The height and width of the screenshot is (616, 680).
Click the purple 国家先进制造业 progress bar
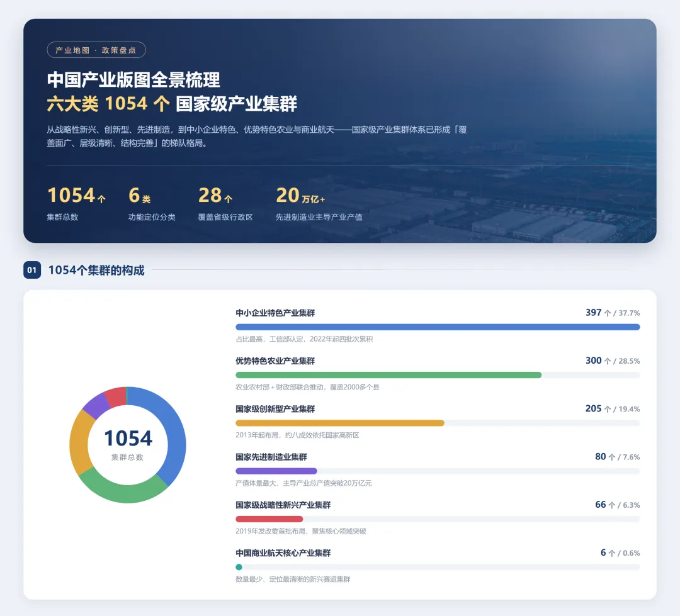click(x=276, y=472)
